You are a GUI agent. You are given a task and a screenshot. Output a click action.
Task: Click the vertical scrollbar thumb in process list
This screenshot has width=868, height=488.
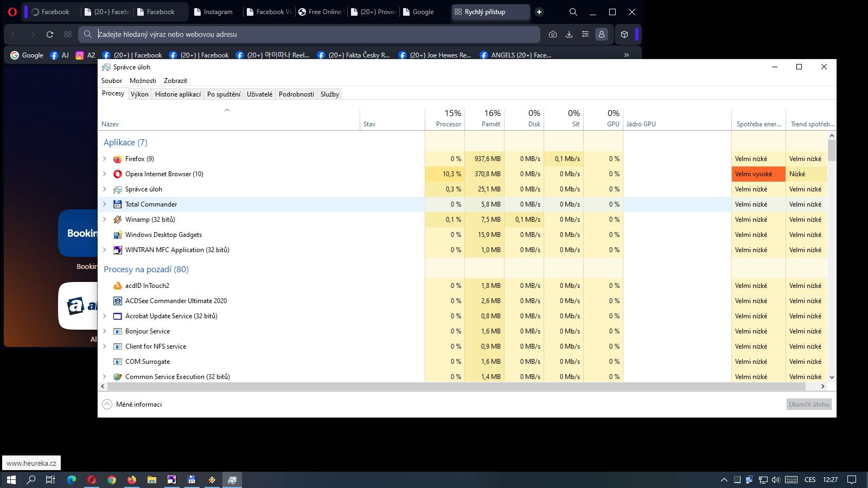coord(832,150)
